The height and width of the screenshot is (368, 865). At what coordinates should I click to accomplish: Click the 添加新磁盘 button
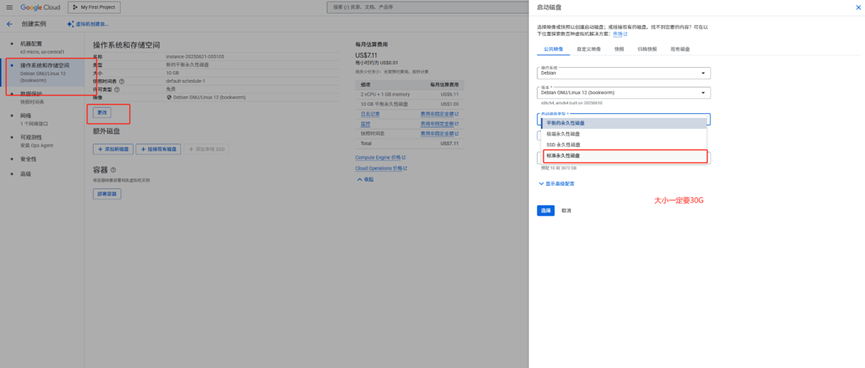[x=113, y=150]
